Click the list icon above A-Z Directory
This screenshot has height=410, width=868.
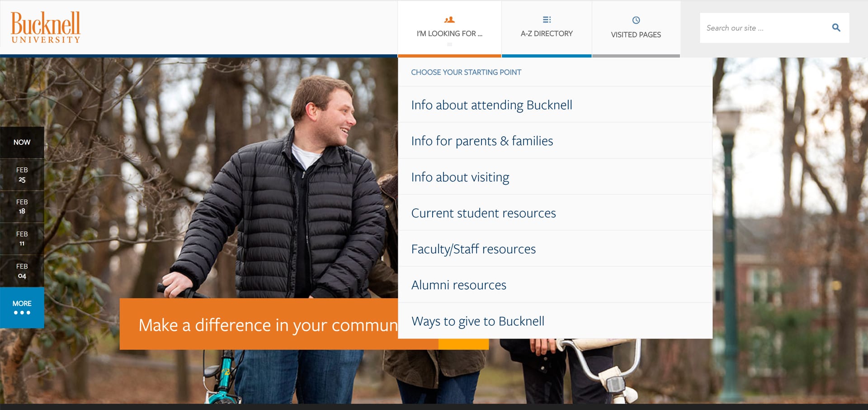(x=547, y=19)
